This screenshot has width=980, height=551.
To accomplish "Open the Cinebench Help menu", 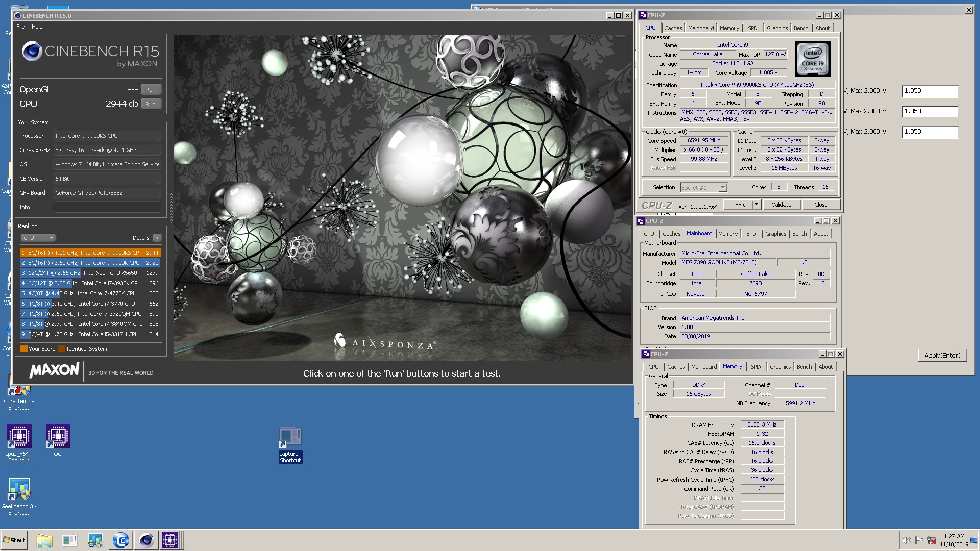I will [x=37, y=27].
